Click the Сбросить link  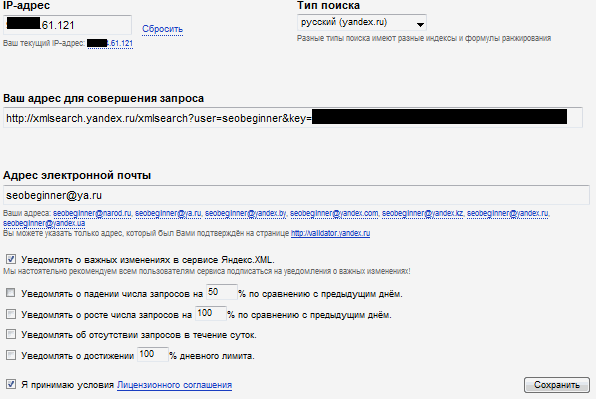click(x=162, y=29)
